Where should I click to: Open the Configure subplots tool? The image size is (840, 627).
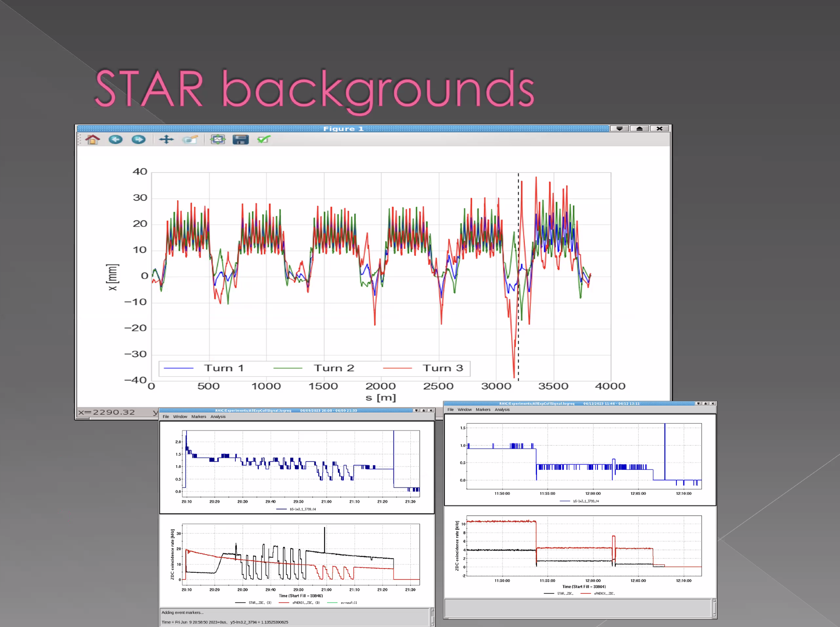click(218, 139)
